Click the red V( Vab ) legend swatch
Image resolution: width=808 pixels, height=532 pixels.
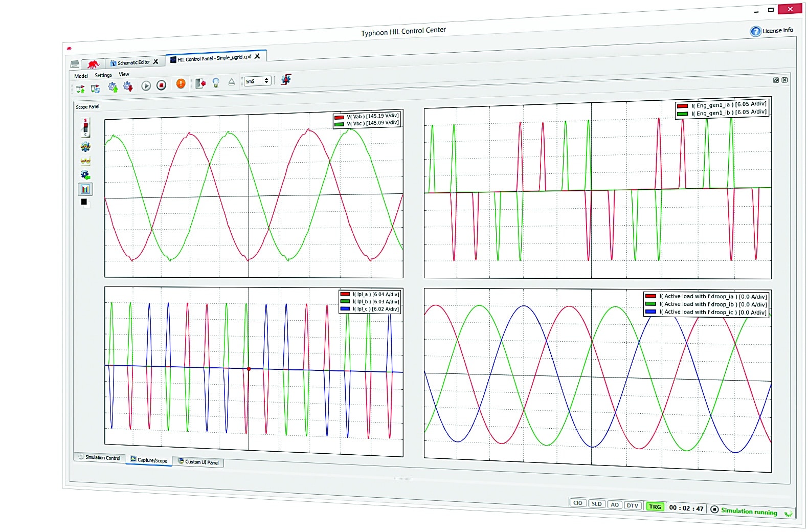339,118
